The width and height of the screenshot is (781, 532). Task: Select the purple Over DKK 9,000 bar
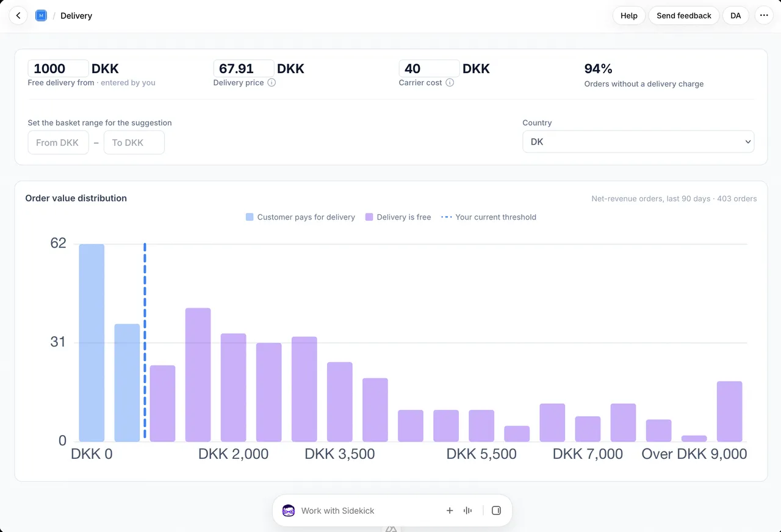click(x=730, y=411)
